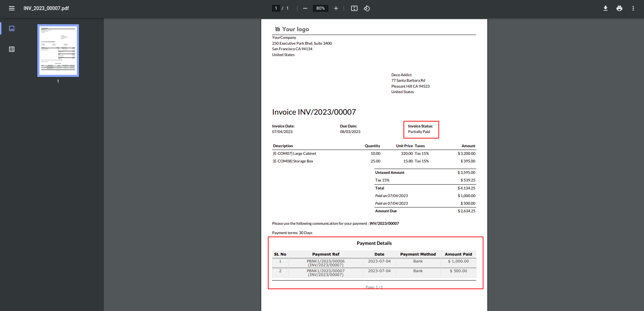Image resolution: width=644 pixels, height=311 pixels.
Task: Download the PDF file
Action: pyautogui.click(x=606, y=8)
